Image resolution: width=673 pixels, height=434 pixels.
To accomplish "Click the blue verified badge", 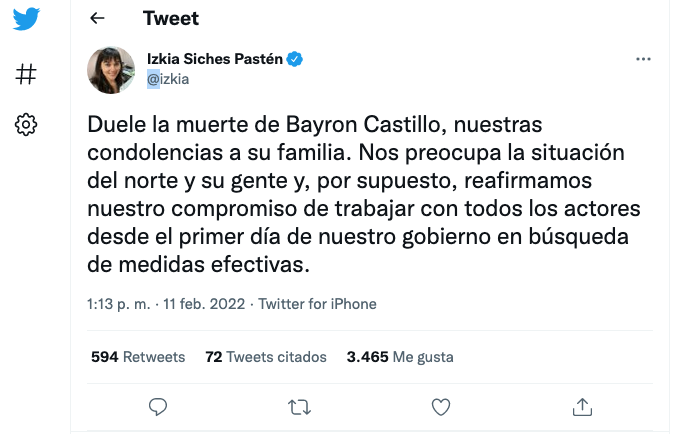I will click(294, 59).
